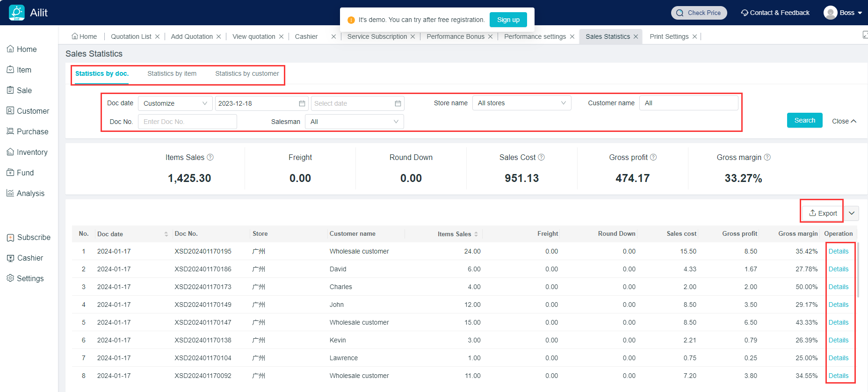Click the Analysis sidebar icon
The width and height of the screenshot is (868, 392).
[x=10, y=193]
